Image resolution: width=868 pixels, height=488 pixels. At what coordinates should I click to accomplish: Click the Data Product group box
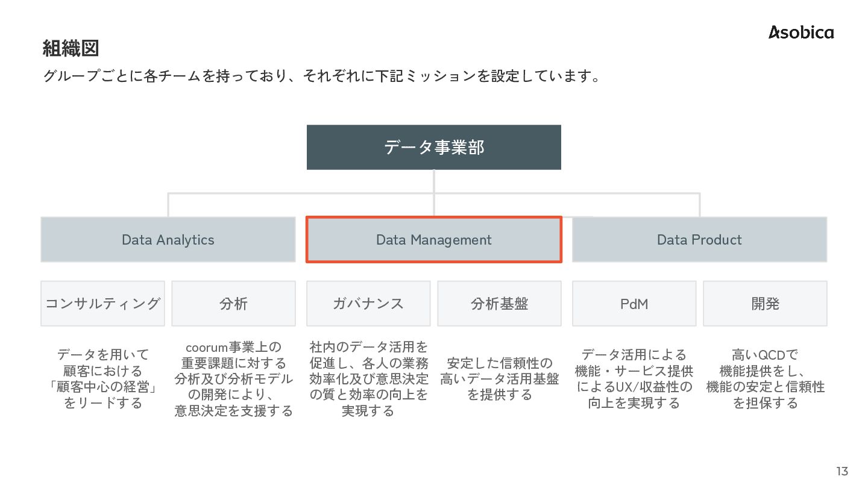click(x=699, y=240)
